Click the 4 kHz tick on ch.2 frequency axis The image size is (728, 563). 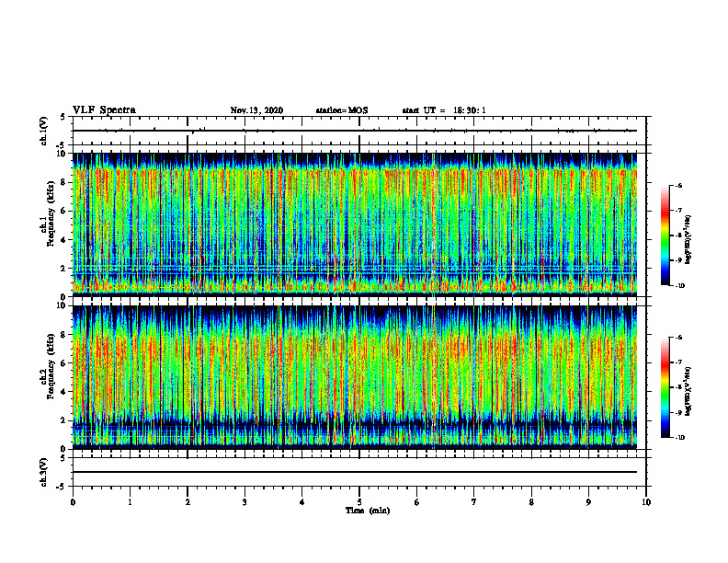click(x=64, y=392)
